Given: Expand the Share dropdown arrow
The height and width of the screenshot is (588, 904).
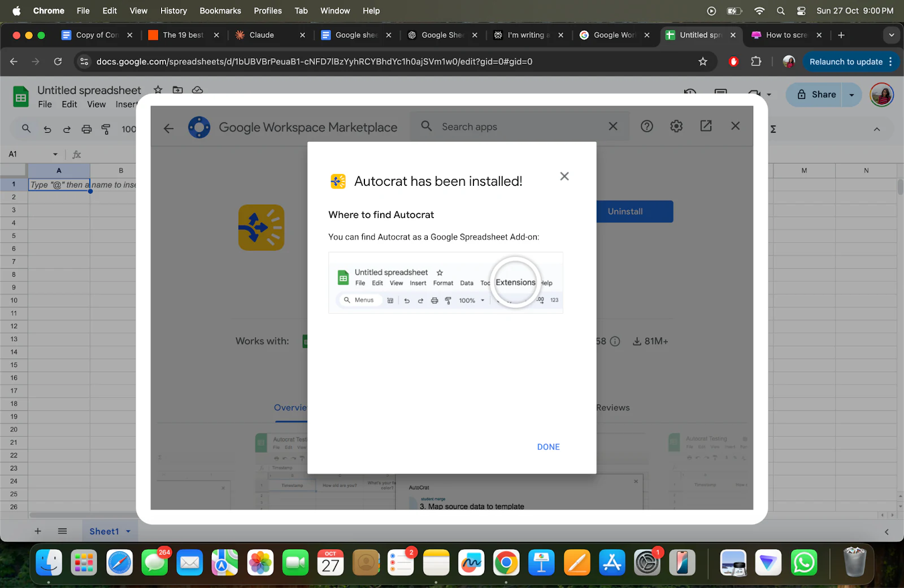Looking at the screenshot, I should (x=851, y=95).
